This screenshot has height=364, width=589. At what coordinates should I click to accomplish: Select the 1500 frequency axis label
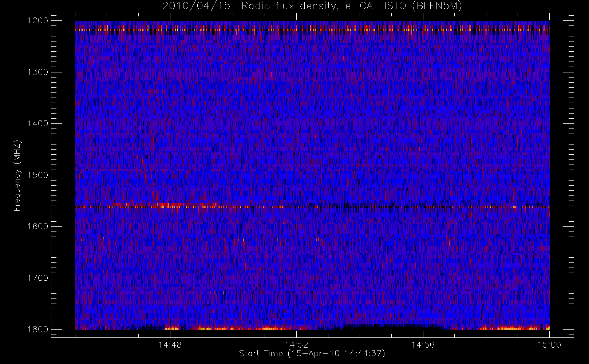click(38, 175)
